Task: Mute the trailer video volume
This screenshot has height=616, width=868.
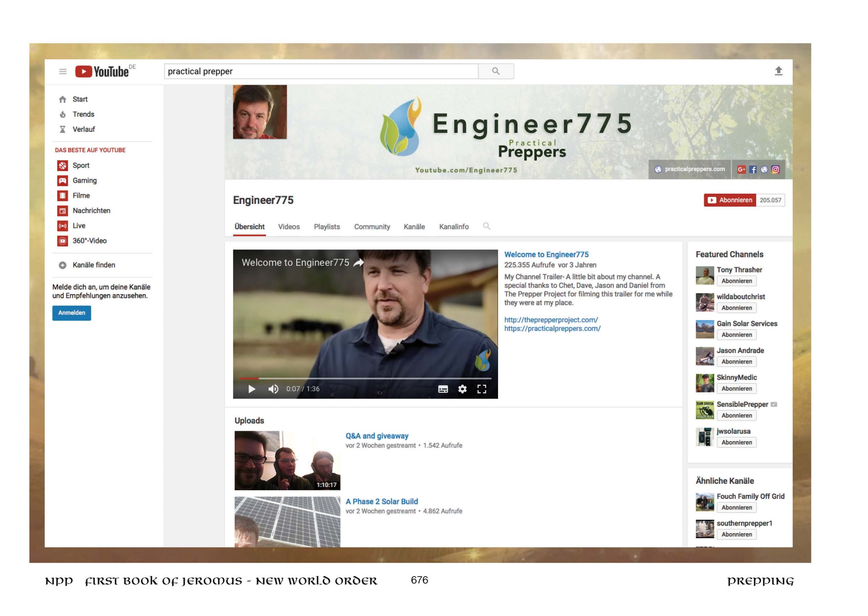Action: pyautogui.click(x=273, y=389)
